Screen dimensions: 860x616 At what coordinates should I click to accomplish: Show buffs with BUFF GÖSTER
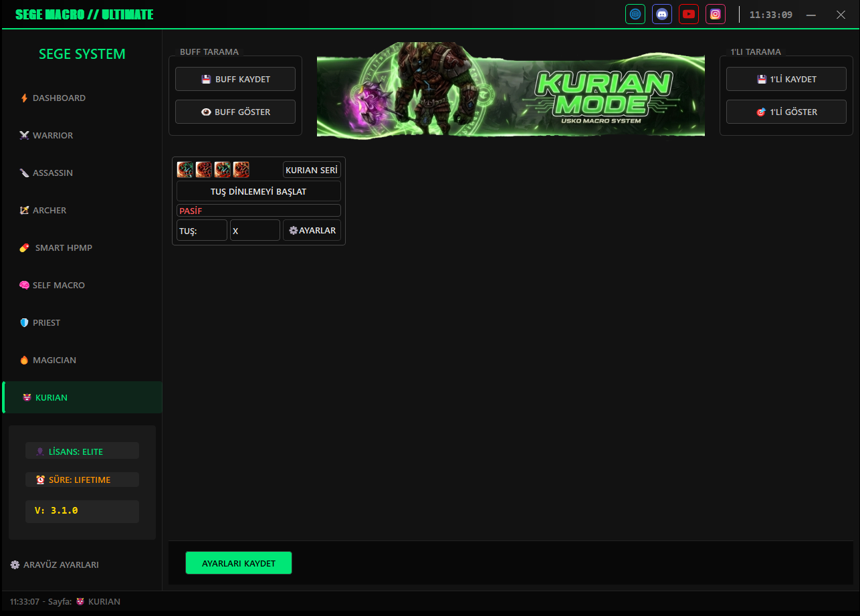[x=235, y=112]
